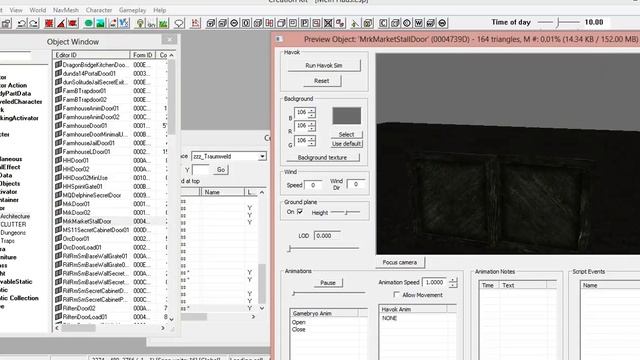Open the Gameplay menu
The width and height of the screenshot is (640, 360).
[x=132, y=10]
